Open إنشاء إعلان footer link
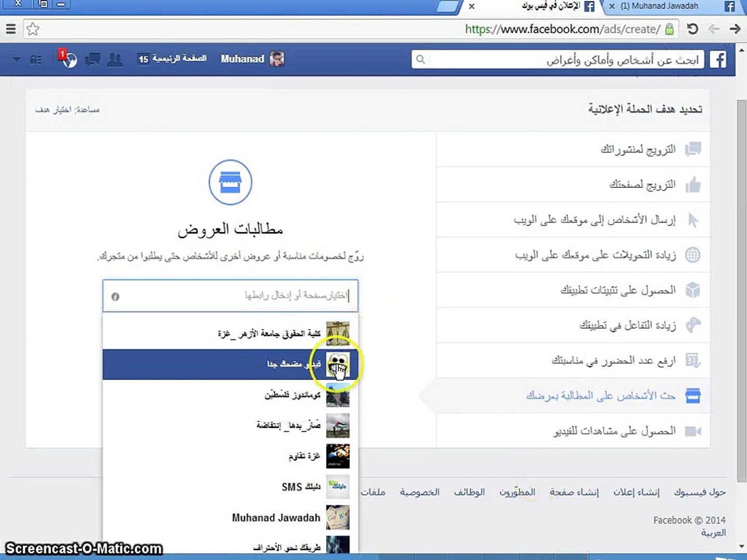 [637, 492]
